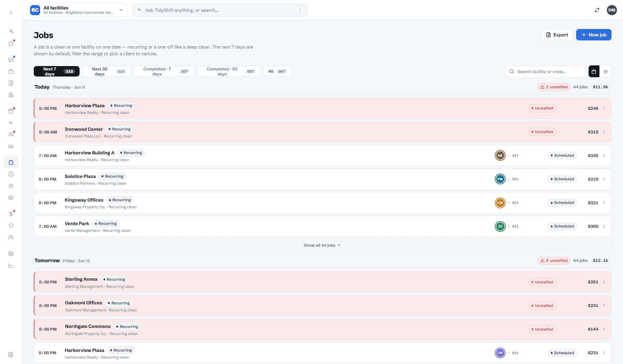Expand Show all 44 jobs
This screenshot has height=364, width=623.
tap(322, 245)
